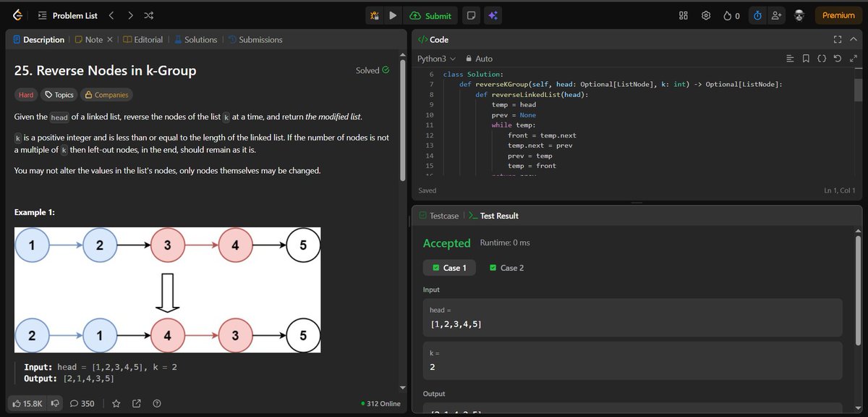This screenshot has width=868, height=417.
Task: Open comments showing 350
Action: [x=82, y=403]
